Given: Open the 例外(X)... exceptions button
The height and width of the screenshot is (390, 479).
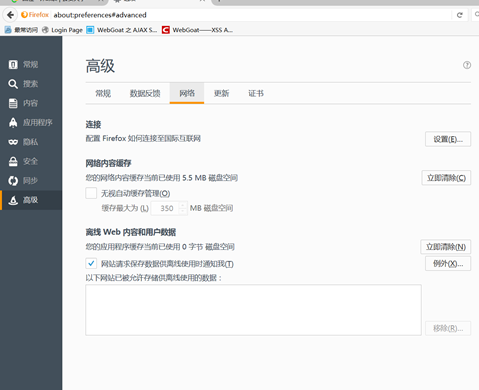Looking at the screenshot, I should (x=448, y=263).
